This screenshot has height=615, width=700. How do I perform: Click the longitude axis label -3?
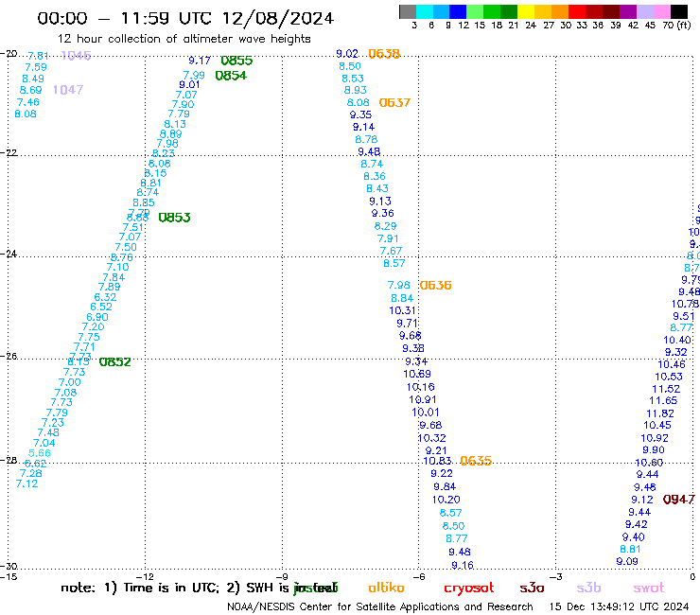point(555,576)
